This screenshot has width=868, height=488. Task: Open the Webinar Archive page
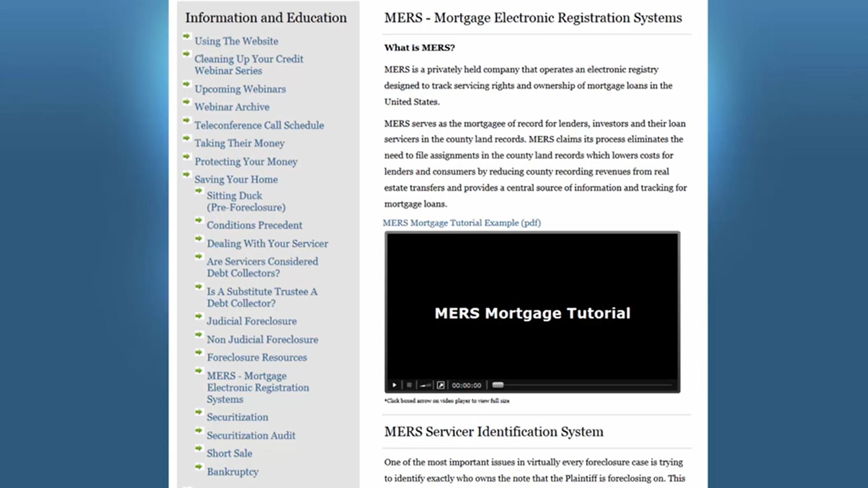(232, 107)
